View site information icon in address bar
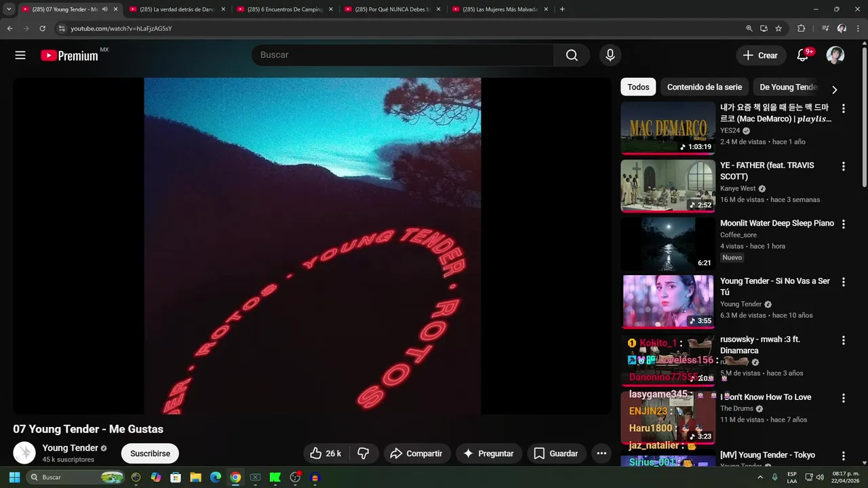Viewport: 868px width, 488px height. (x=62, y=28)
